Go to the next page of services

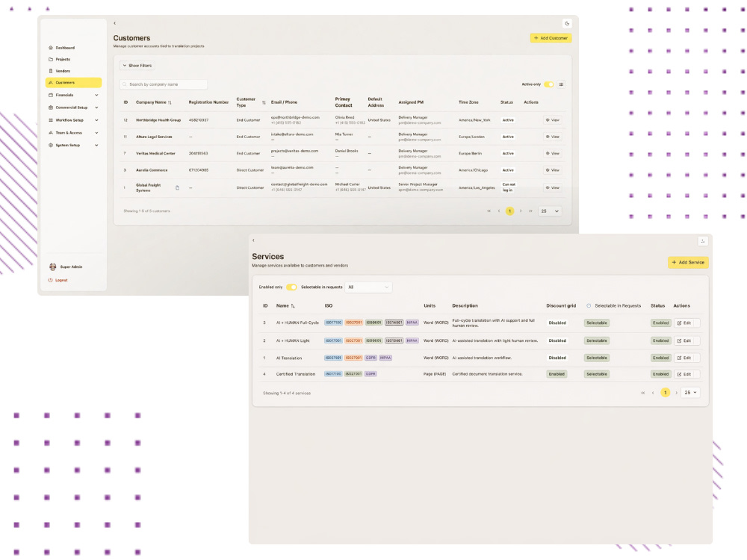(677, 393)
